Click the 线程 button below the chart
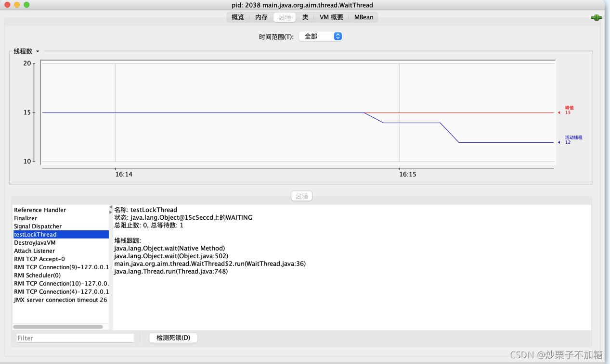 click(x=301, y=196)
